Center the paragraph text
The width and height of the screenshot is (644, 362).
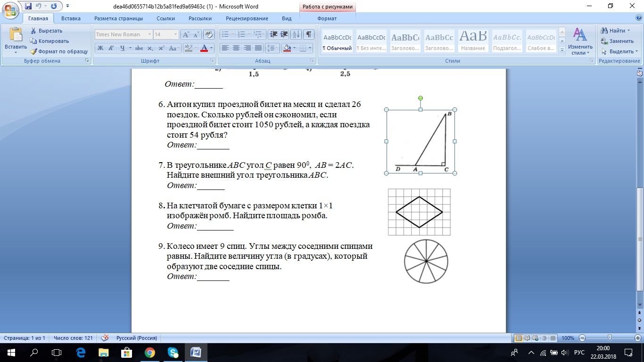tap(236, 48)
